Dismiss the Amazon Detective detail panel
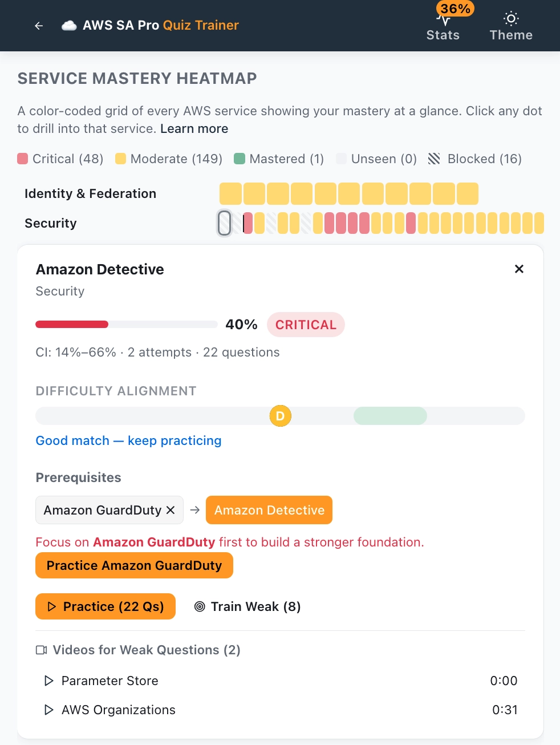Image resolution: width=560 pixels, height=745 pixels. pyautogui.click(x=519, y=269)
